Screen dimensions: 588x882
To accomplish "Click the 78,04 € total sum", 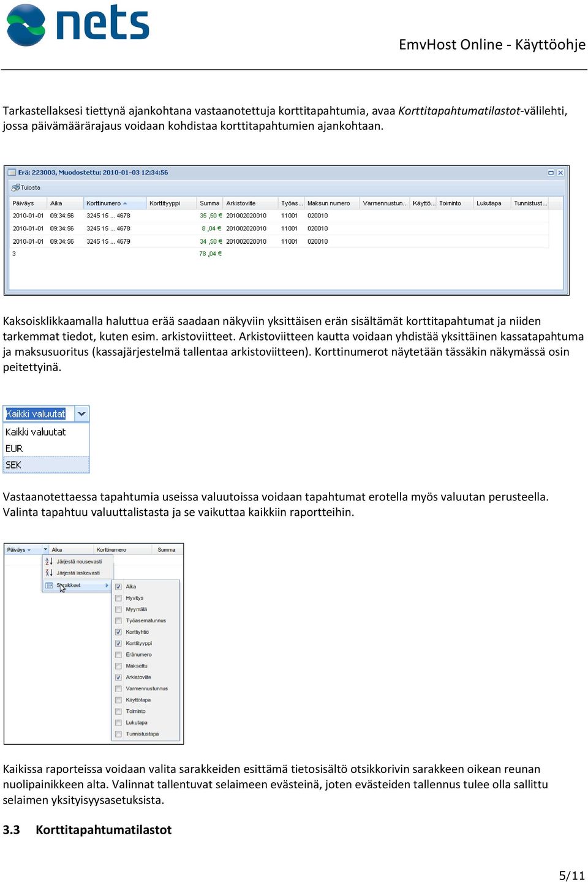I will click(210, 254).
